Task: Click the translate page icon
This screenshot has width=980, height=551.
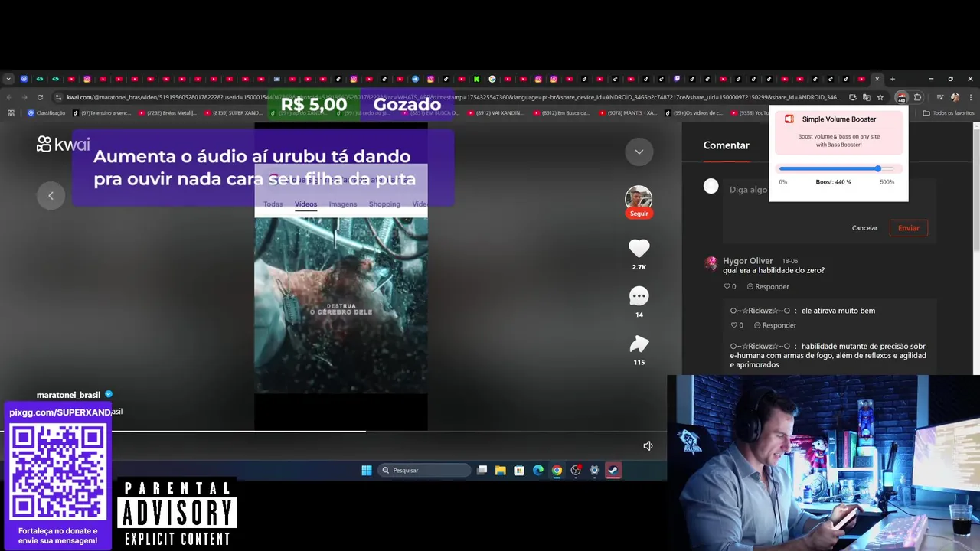Action: [866, 97]
